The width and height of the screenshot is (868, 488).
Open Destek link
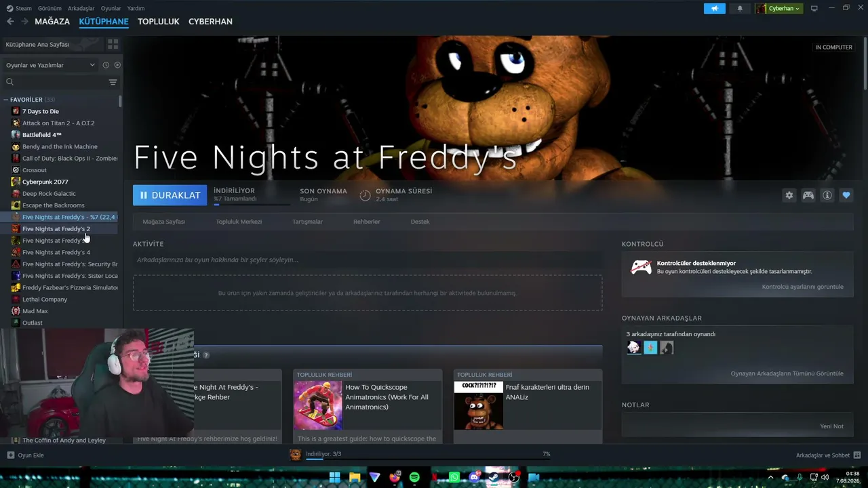click(420, 222)
